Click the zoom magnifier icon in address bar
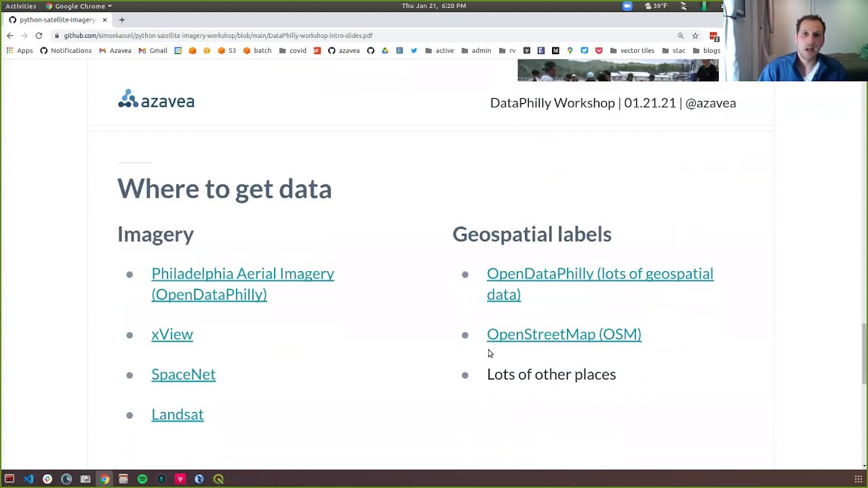This screenshot has height=488, width=868. (x=680, y=35)
